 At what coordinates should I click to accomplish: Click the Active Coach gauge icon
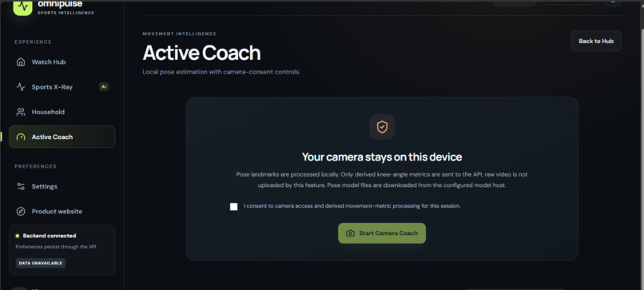(x=21, y=137)
